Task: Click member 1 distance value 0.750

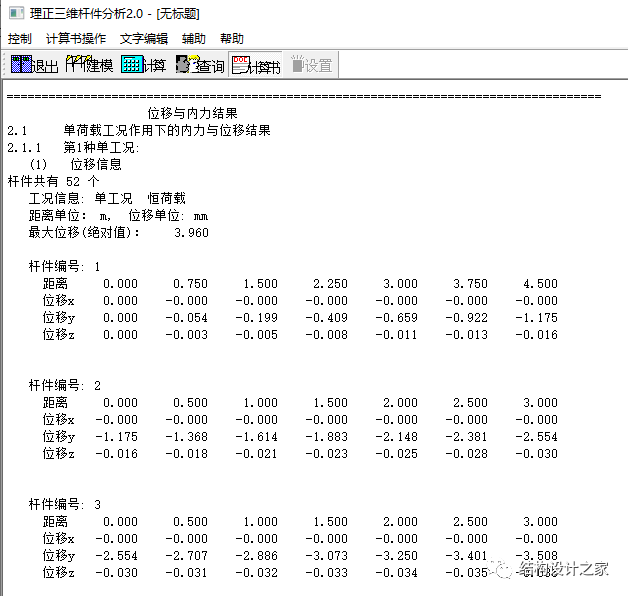Action: click(190, 284)
